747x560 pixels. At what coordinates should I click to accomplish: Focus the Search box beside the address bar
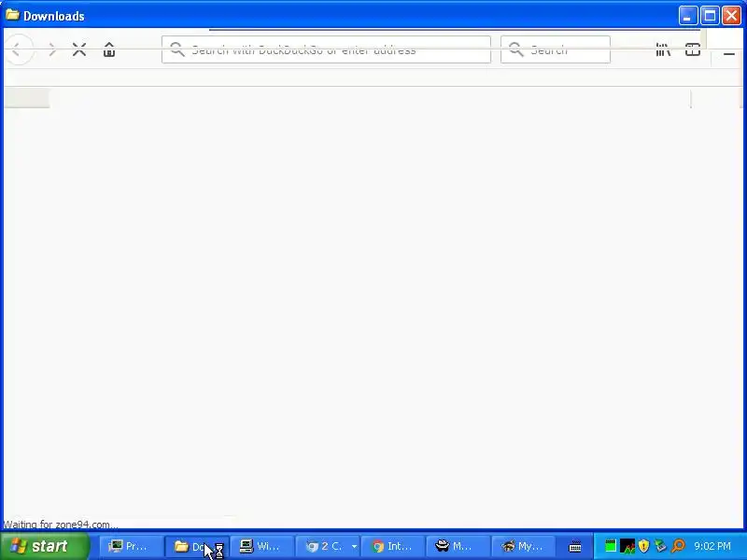click(x=556, y=49)
